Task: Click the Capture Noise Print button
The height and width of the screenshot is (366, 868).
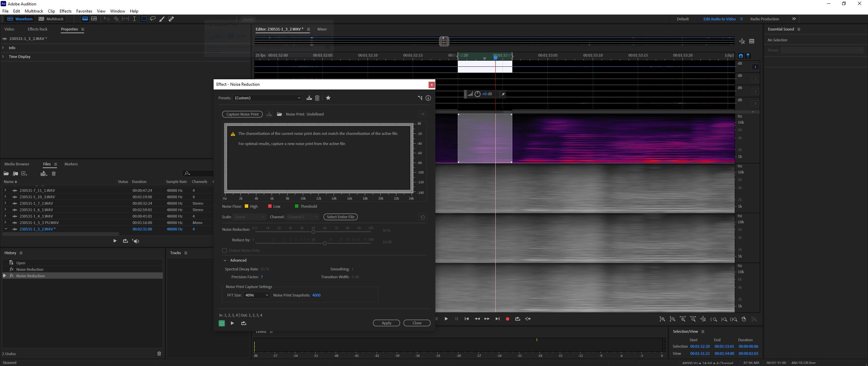Action: point(242,114)
